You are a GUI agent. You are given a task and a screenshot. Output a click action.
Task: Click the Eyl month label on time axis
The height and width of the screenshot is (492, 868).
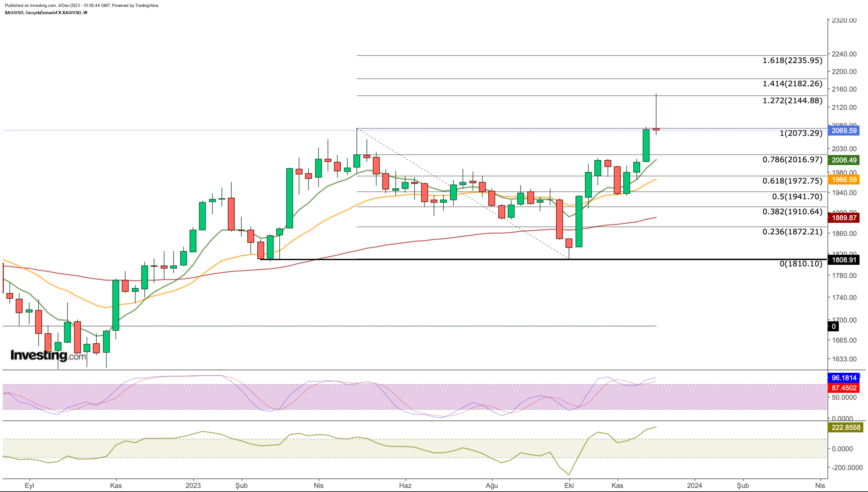29,486
